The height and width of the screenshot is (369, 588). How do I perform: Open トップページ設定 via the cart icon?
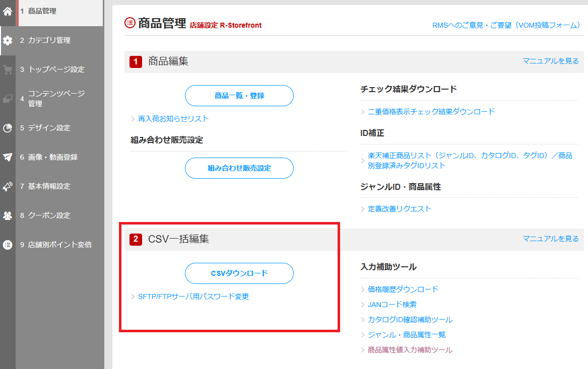pyautogui.click(x=7, y=69)
